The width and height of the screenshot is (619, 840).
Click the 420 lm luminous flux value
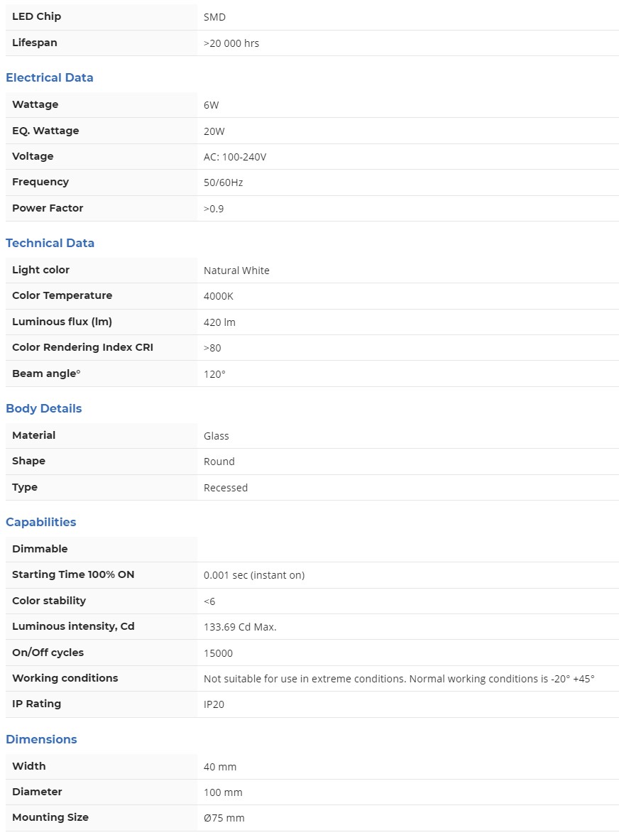pyautogui.click(x=219, y=322)
